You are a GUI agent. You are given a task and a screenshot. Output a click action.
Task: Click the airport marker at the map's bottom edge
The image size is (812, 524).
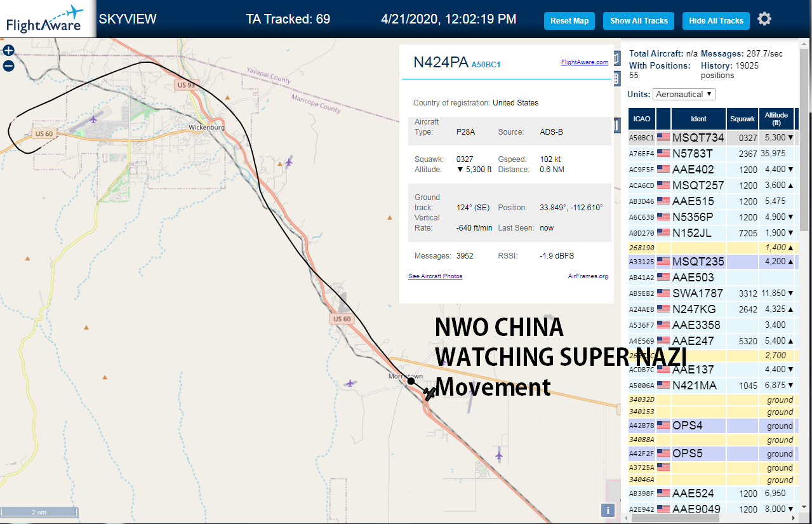pyautogui.click(x=499, y=455)
